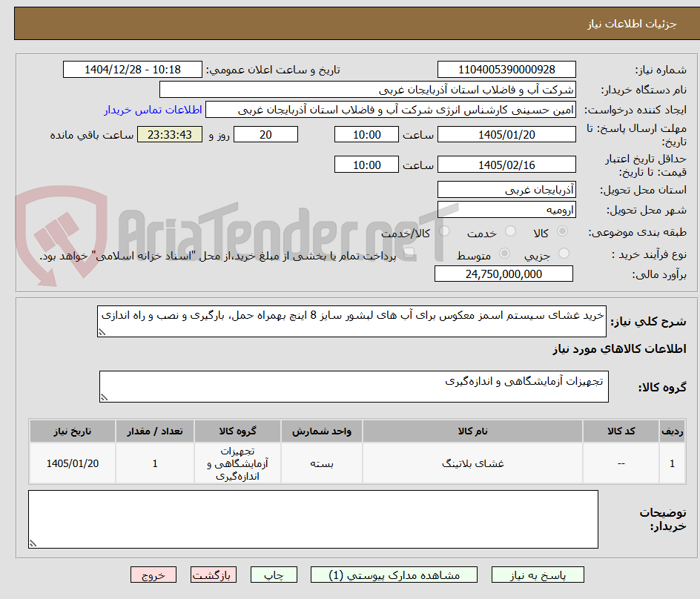Screen dimensions: 700x599
Task: Click the quantity cell showing 1
Action: [155, 463]
